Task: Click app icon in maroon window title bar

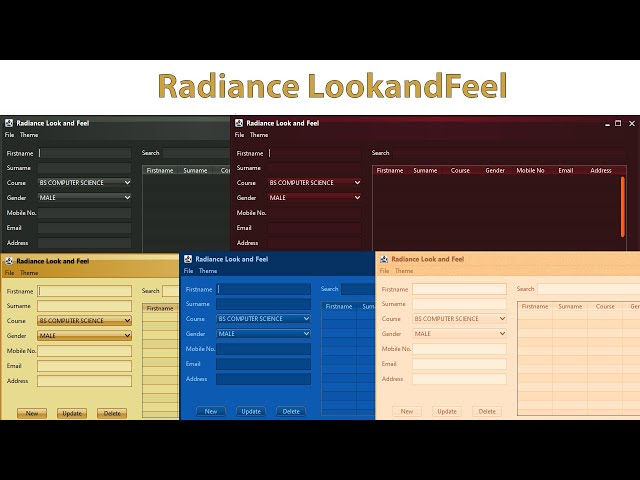Action: point(239,123)
